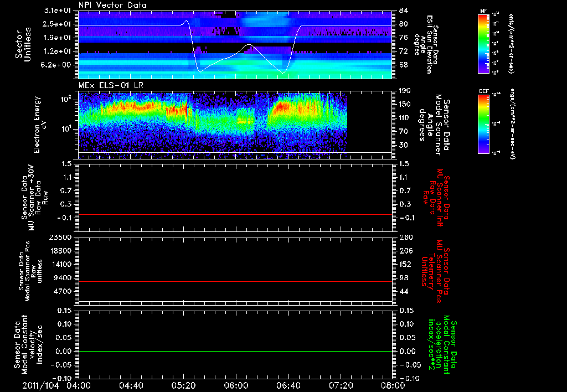Click the 05:20 time axis label
The image size is (567, 392).
click(x=184, y=385)
